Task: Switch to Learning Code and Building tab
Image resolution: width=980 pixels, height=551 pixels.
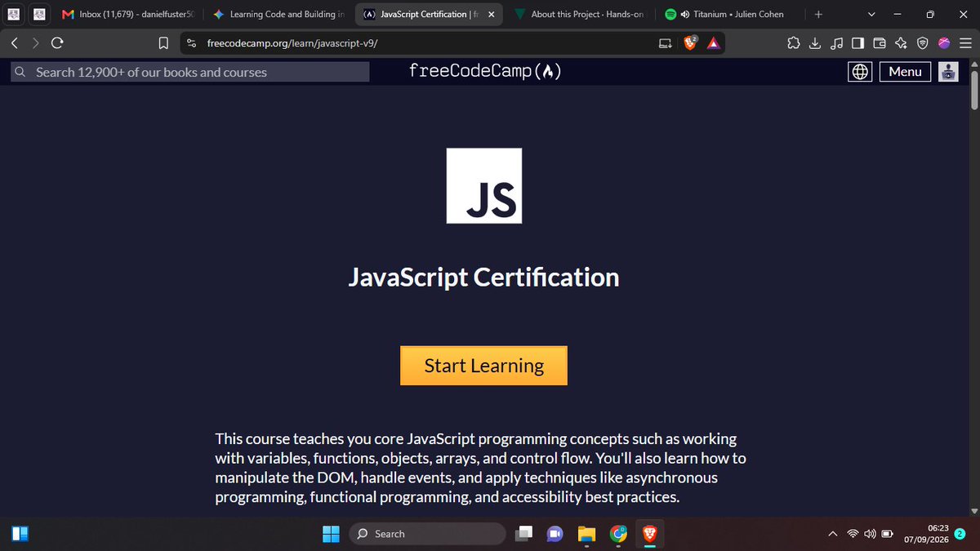Action: pyautogui.click(x=278, y=14)
